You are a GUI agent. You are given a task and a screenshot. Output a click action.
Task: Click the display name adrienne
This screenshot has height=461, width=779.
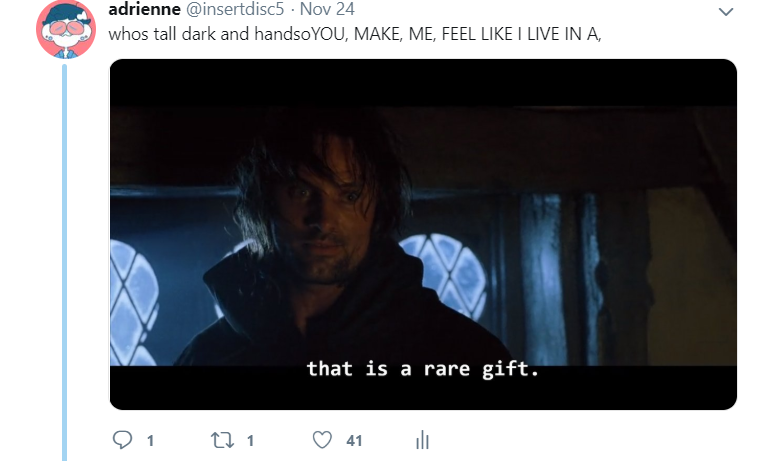click(x=144, y=9)
